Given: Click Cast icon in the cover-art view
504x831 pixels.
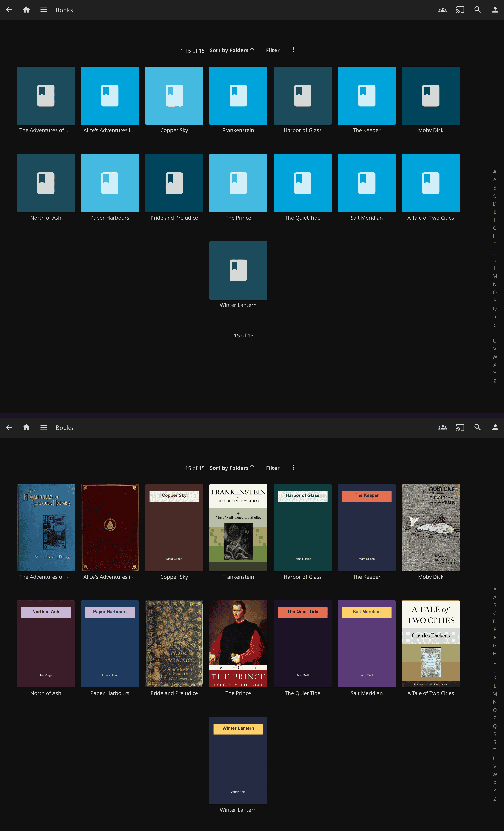Looking at the screenshot, I should pyautogui.click(x=460, y=427).
